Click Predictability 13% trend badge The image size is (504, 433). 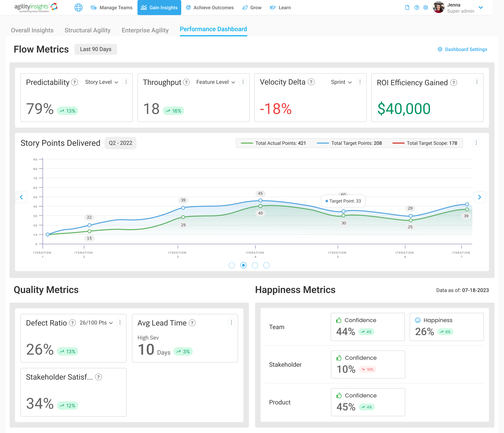click(67, 111)
